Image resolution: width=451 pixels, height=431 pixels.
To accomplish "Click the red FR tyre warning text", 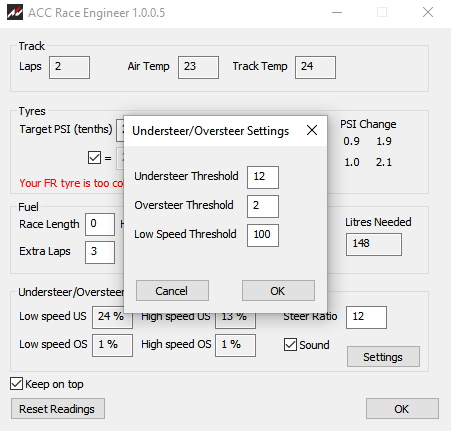I will (x=71, y=183).
